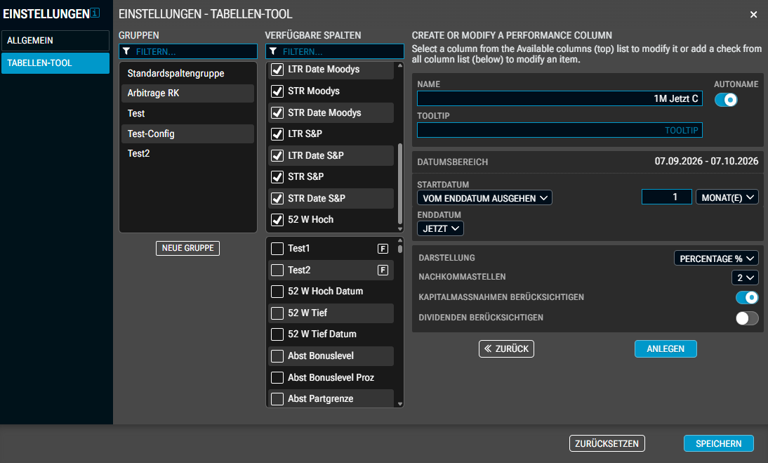Click the Tooltip input field

560,130
